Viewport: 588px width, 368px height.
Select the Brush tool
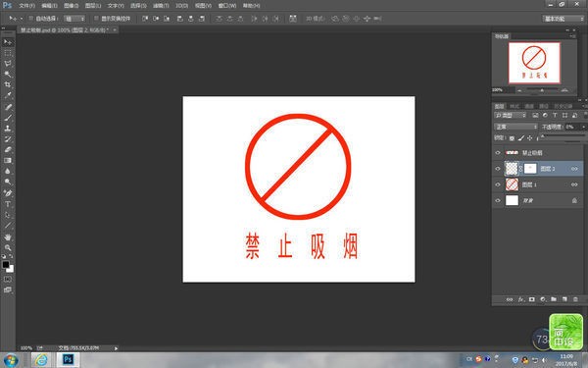[8, 118]
